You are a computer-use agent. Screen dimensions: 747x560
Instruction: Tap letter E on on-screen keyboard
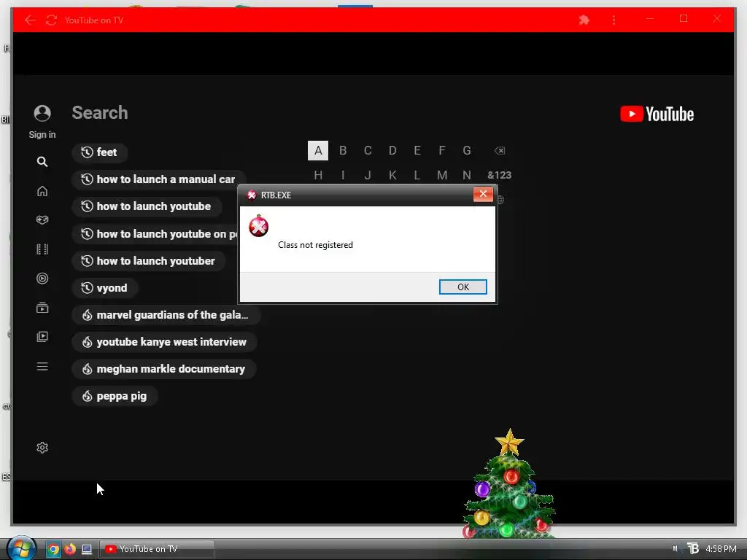click(417, 150)
